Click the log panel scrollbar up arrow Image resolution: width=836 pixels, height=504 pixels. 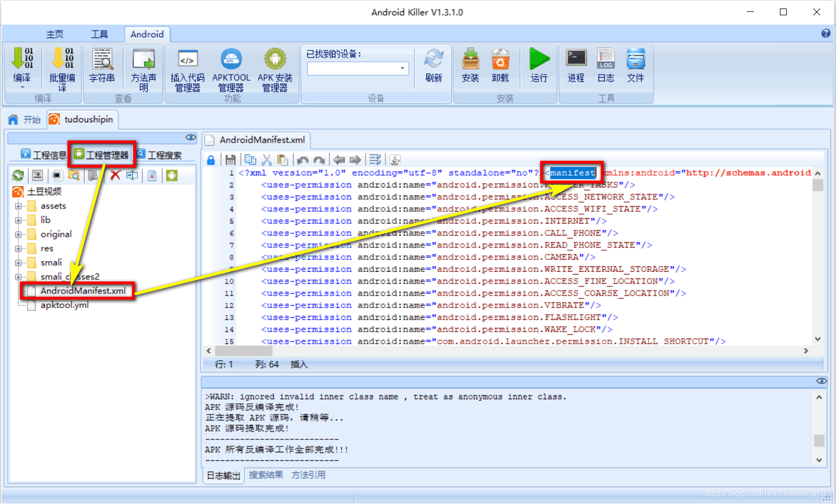[819, 398]
